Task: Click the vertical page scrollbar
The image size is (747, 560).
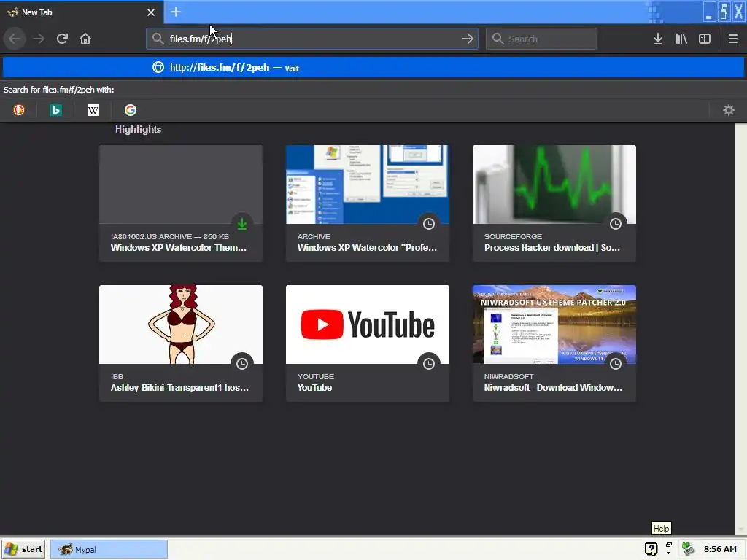Action: [741, 329]
